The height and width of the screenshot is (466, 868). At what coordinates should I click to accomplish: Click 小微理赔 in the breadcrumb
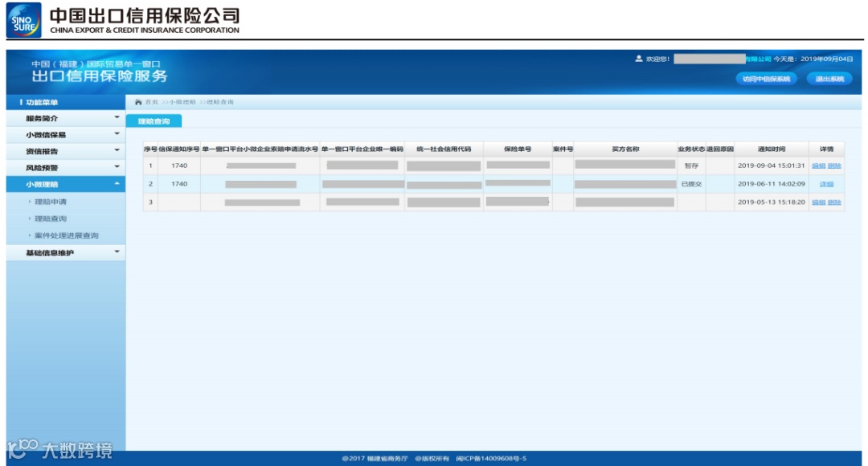182,102
